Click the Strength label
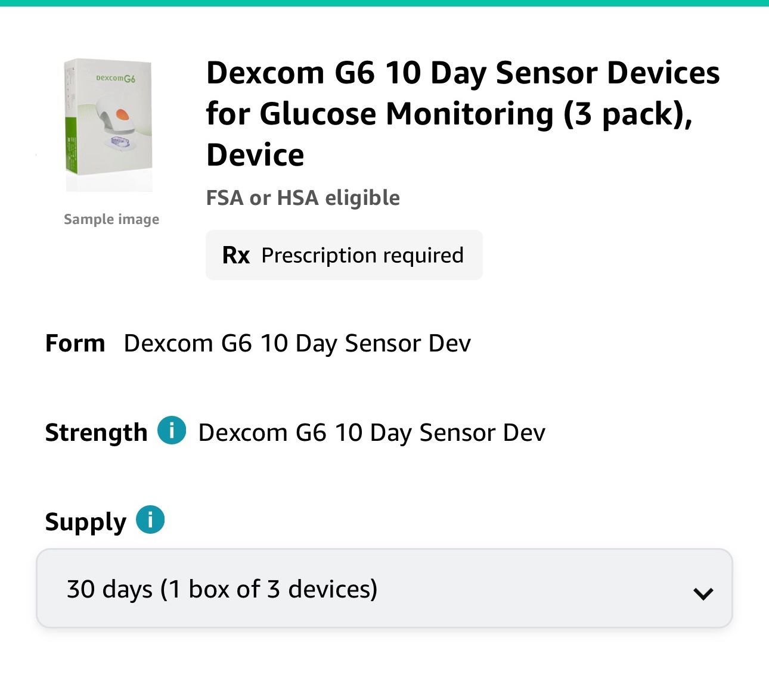This screenshot has height=700, width=769. click(96, 433)
